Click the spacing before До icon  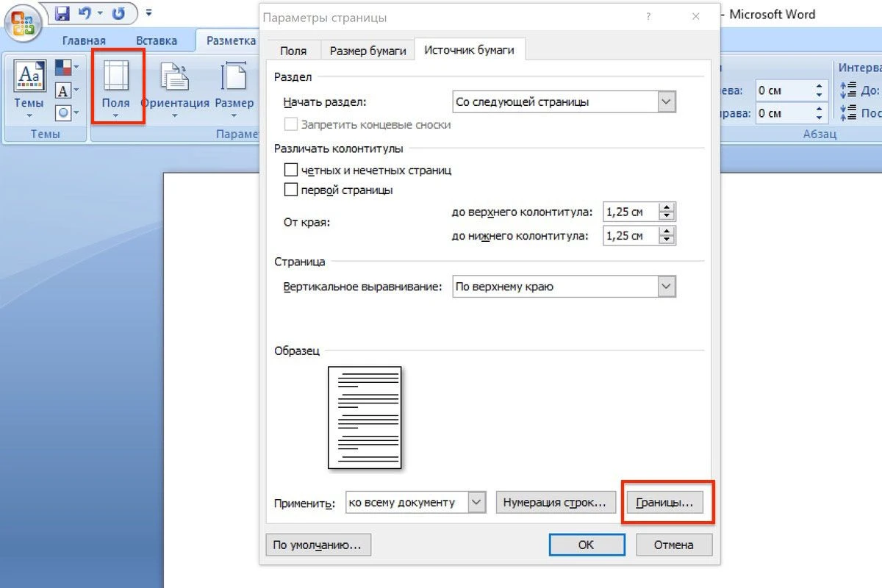(x=847, y=90)
